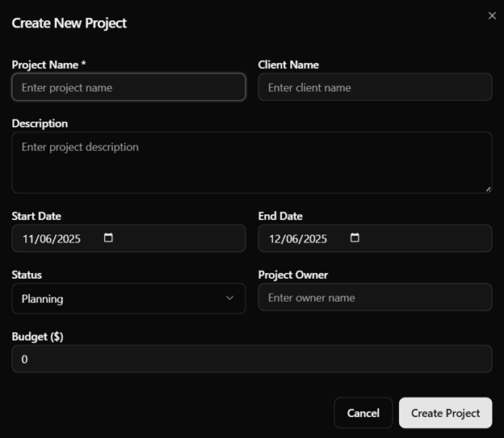This screenshot has height=438, width=504.
Task: Click the Budget ($) input field
Action: click(x=252, y=359)
